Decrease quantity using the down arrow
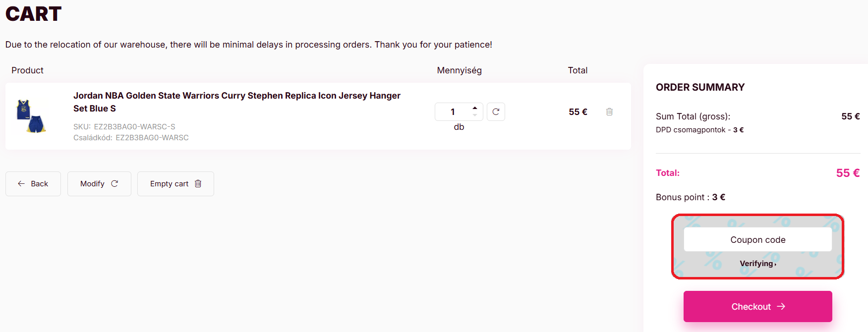 pyautogui.click(x=475, y=115)
